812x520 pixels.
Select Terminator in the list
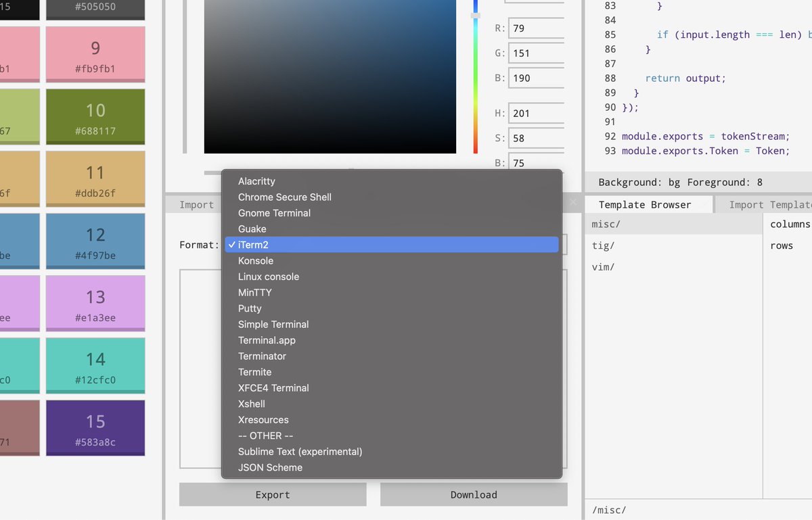(x=392, y=356)
